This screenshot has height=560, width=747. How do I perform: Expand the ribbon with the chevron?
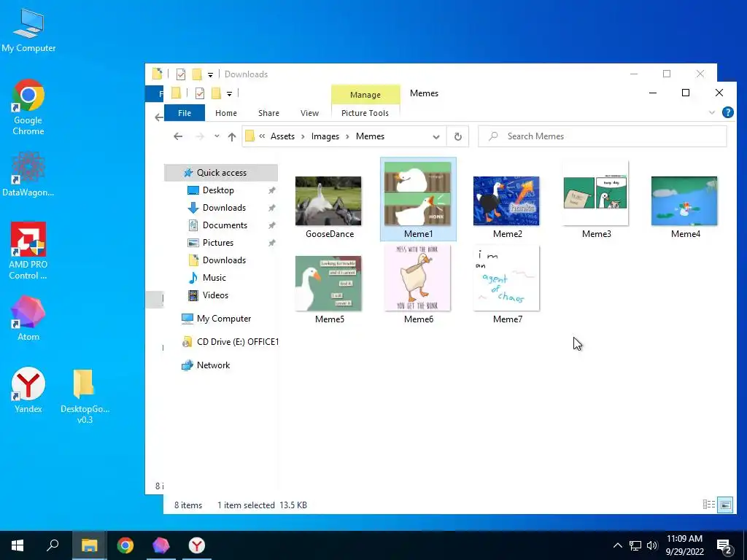712,113
